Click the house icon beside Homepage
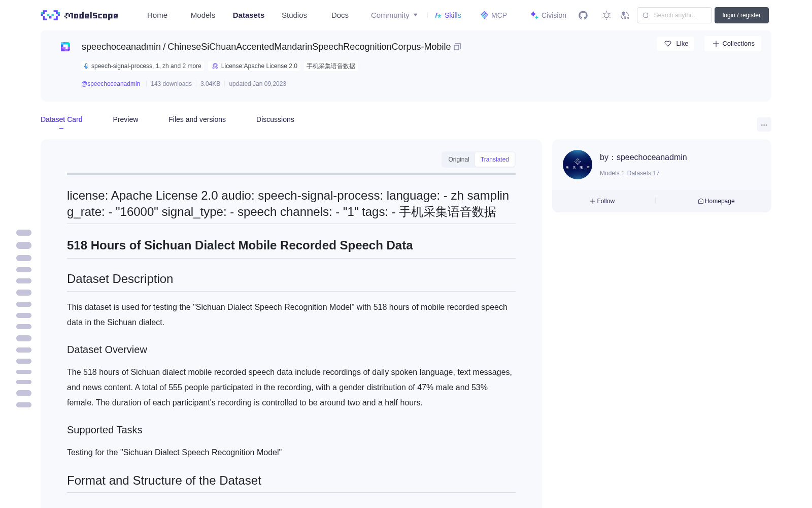The image size is (812, 508). [x=701, y=201]
